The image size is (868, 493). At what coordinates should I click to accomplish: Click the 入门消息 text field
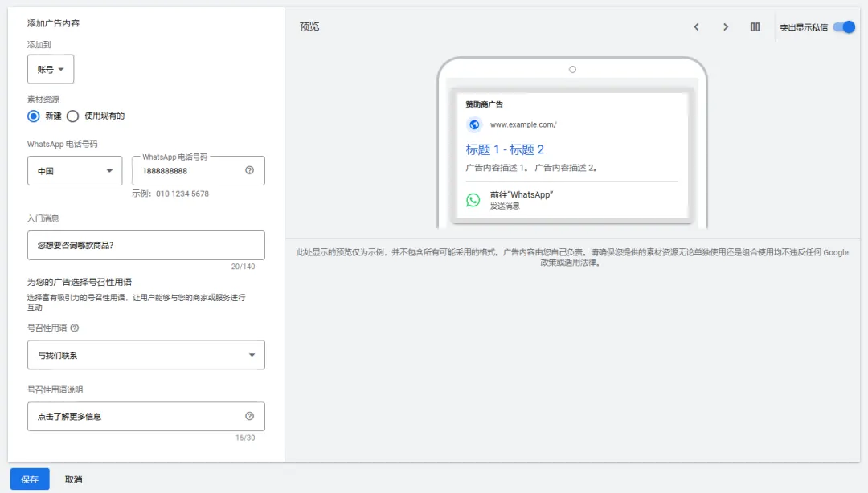click(146, 245)
